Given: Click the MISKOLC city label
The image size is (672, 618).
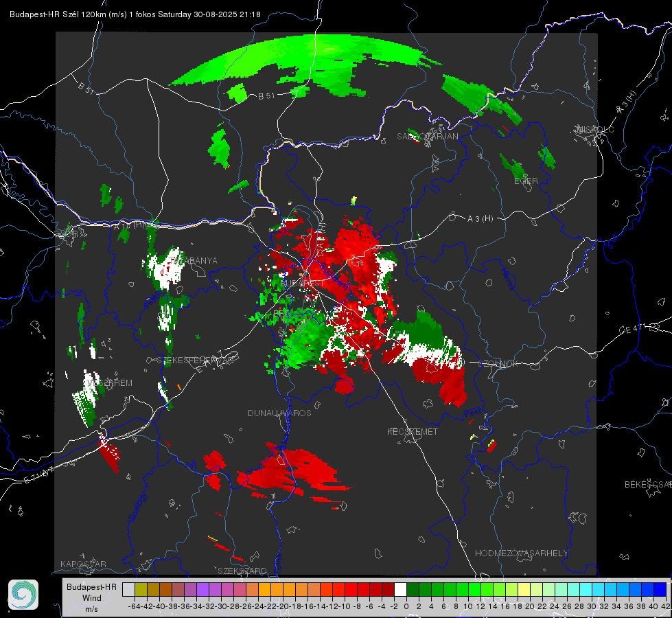Looking at the screenshot, I should [595, 129].
